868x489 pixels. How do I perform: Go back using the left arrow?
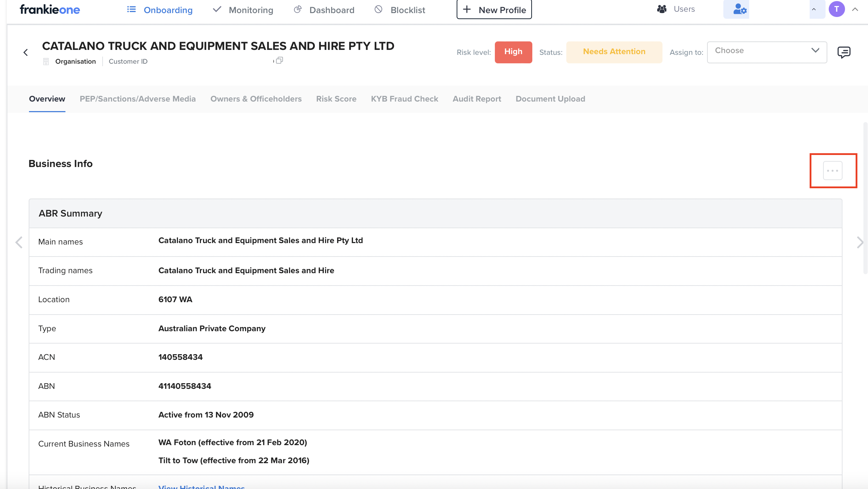point(25,52)
